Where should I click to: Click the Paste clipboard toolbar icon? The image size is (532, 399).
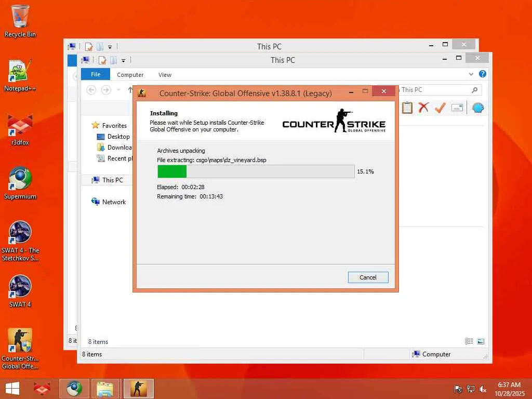point(407,108)
